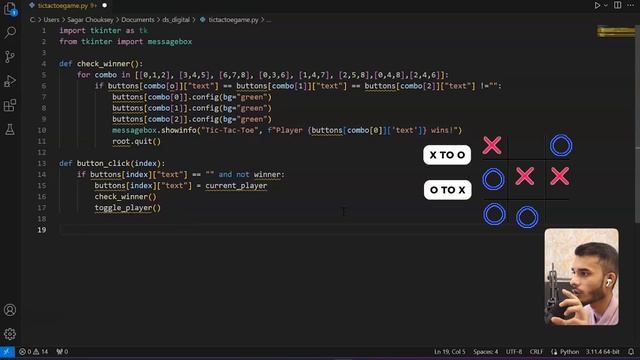Image resolution: width=640 pixels, height=360 pixels.
Task: Click the check_winner function definition name
Action: click(105, 64)
